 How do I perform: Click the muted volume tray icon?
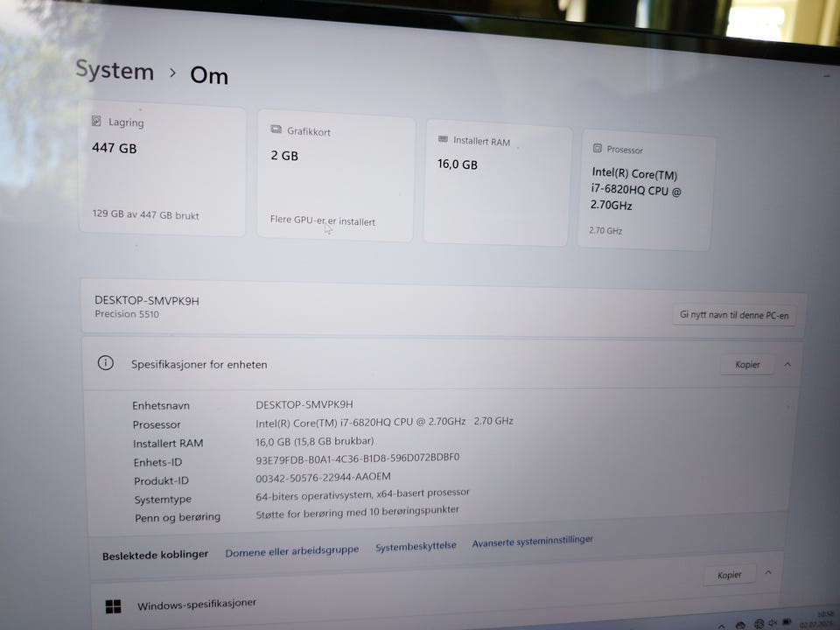[x=773, y=622]
